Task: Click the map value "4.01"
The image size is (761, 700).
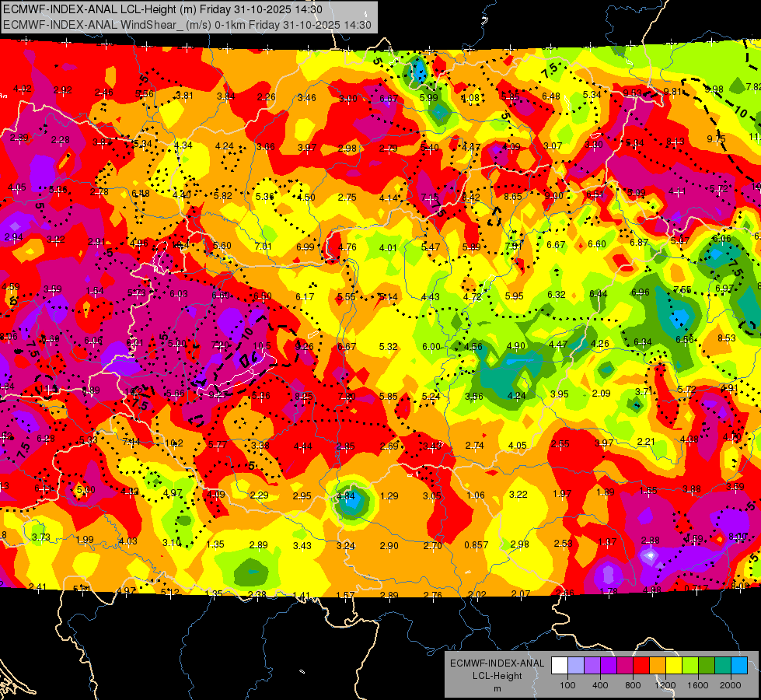Action: (388, 248)
